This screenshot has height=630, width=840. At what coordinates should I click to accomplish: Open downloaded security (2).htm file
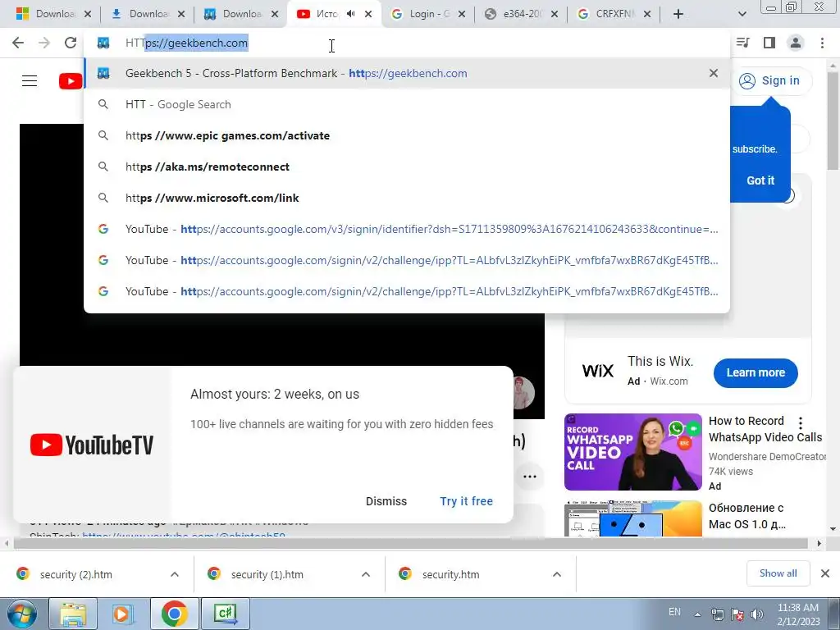(76, 574)
